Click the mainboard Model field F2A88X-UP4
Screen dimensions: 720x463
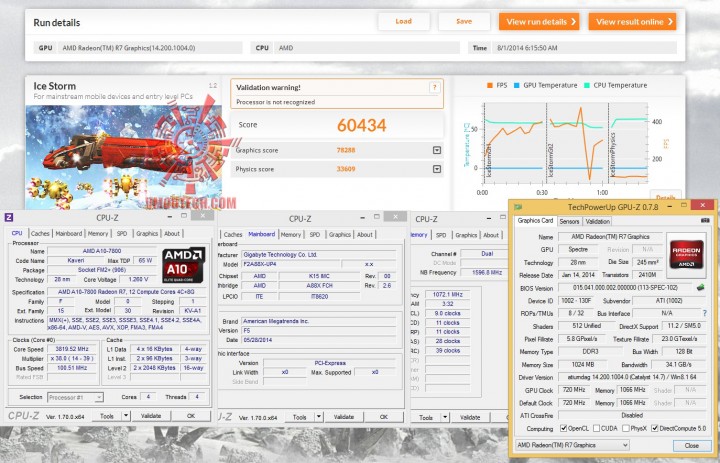tap(291, 264)
